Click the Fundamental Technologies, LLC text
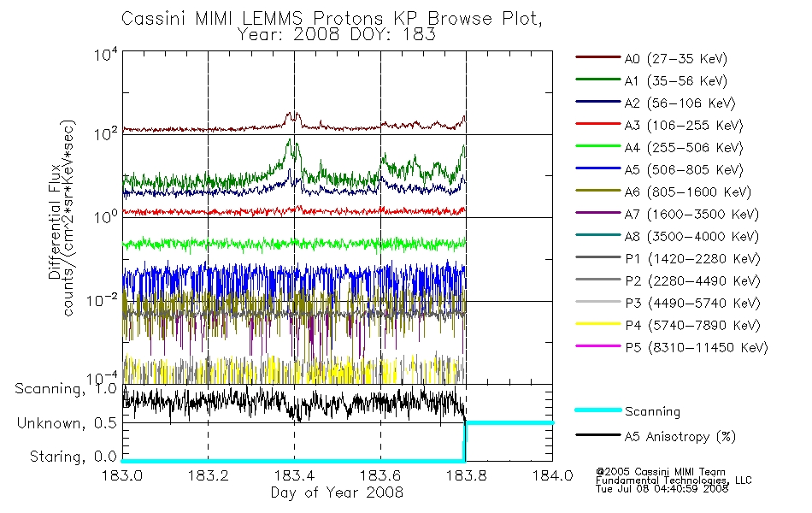The image size is (812, 513). [674, 481]
